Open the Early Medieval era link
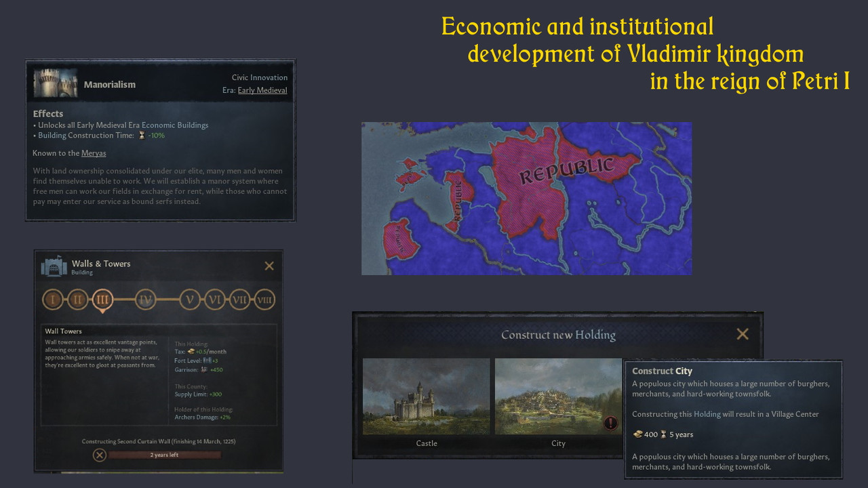This screenshot has height=488, width=868. 262,90
